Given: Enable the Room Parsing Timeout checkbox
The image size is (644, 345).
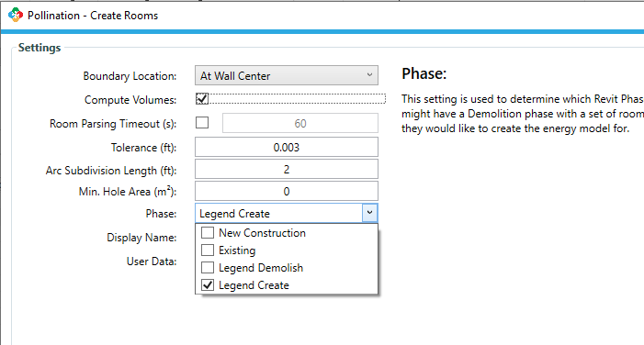Looking at the screenshot, I should tap(202, 123).
